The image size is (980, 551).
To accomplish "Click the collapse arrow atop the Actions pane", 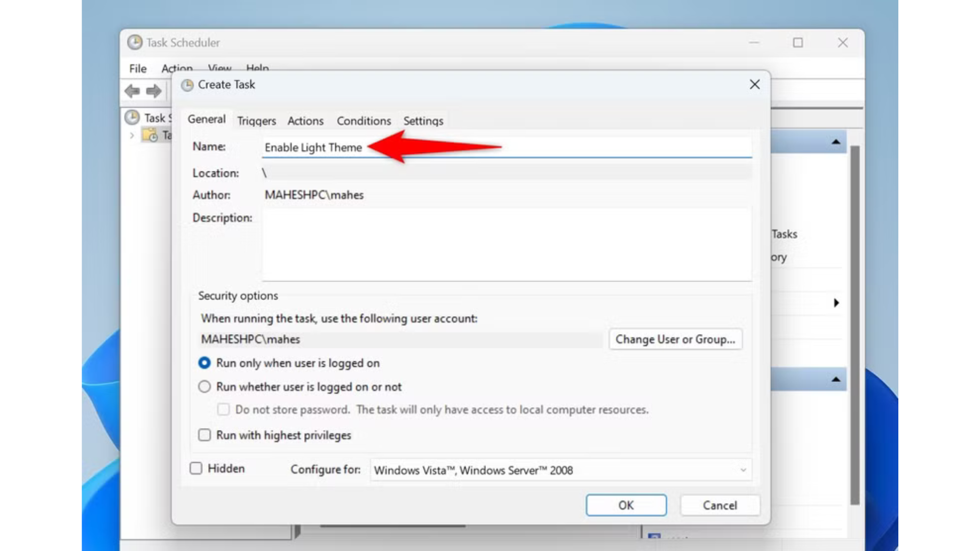I will coord(836,141).
